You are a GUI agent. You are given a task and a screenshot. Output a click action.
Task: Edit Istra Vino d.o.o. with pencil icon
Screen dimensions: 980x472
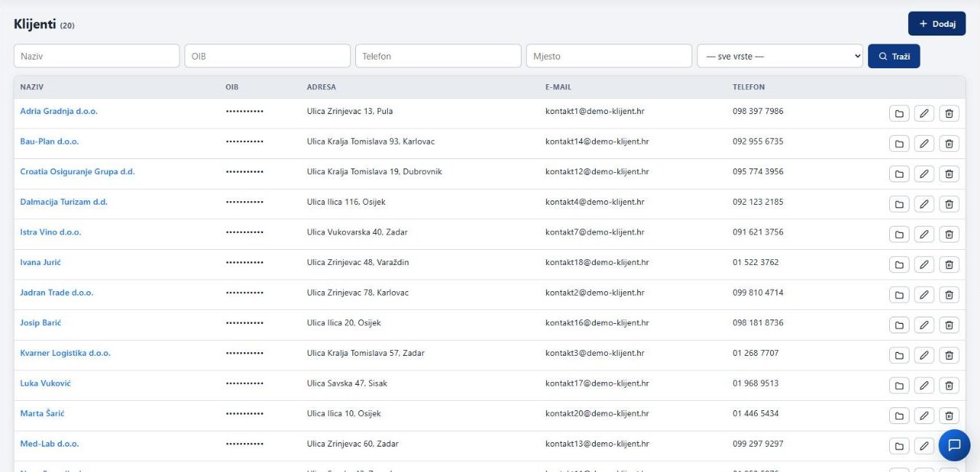tap(924, 235)
